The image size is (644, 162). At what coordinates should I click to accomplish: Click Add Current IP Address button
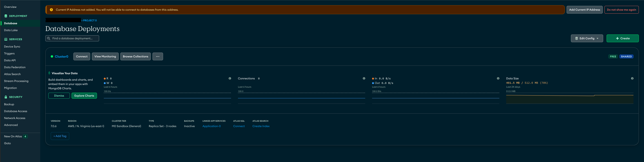(584, 10)
